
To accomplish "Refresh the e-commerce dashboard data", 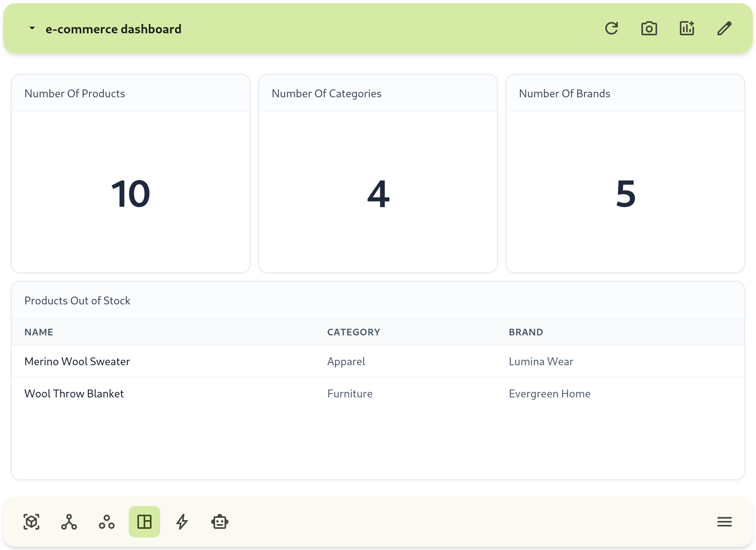I will (612, 28).
